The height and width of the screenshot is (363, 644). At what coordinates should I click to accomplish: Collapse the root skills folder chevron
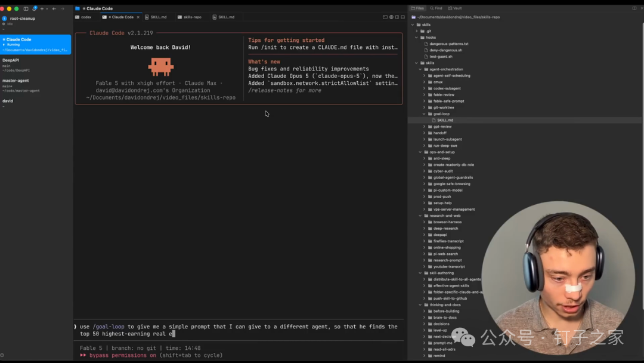click(x=413, y=24)
